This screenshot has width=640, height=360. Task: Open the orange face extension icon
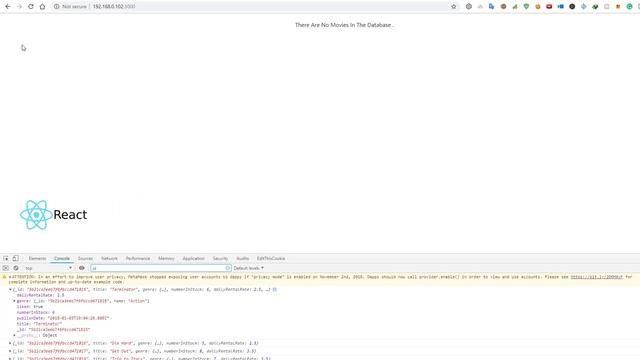[538, 7]
